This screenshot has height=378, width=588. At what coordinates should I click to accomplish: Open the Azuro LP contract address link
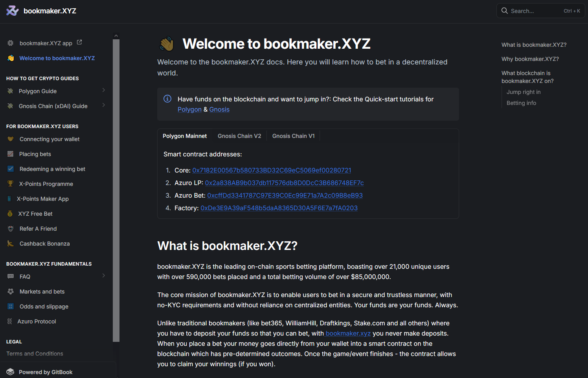284,183
